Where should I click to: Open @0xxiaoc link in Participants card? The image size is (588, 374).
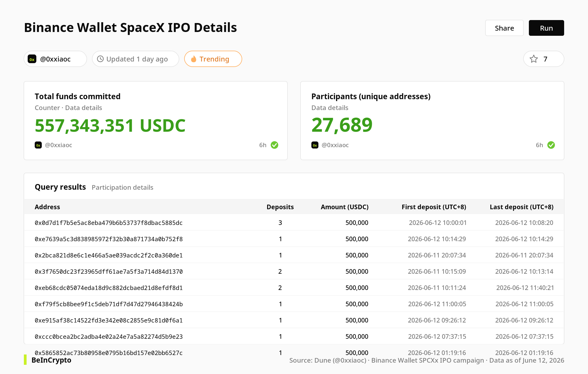(x=335, y=145)
